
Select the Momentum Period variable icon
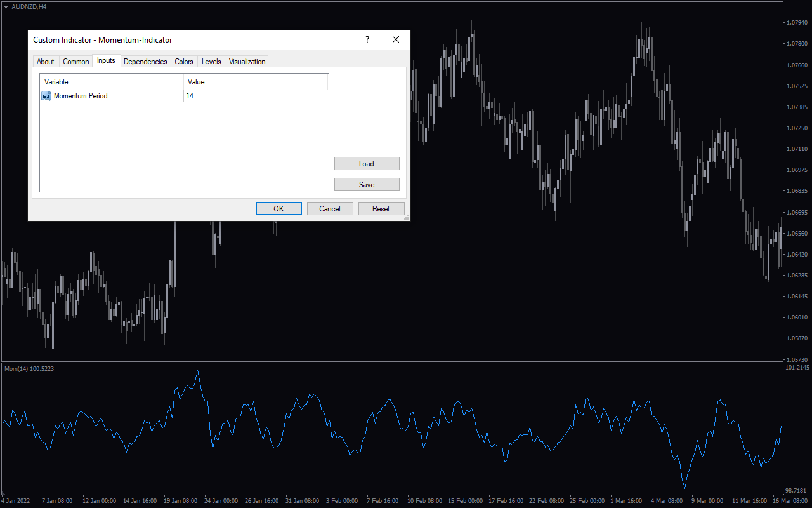click(46, 96)
